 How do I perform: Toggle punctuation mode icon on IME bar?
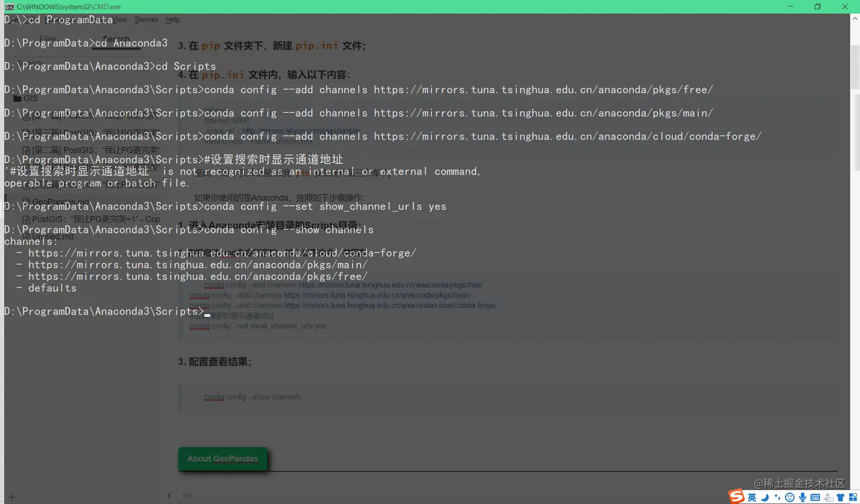coord(777,498)
